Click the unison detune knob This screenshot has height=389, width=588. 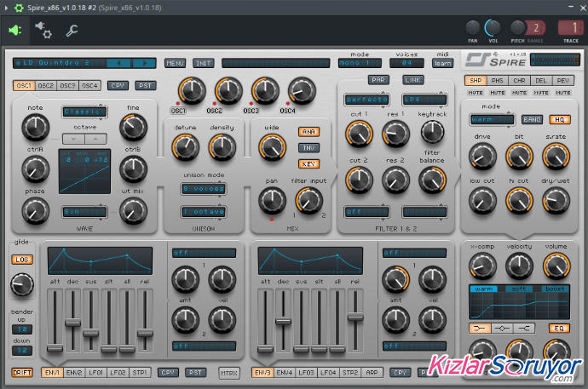185,146
